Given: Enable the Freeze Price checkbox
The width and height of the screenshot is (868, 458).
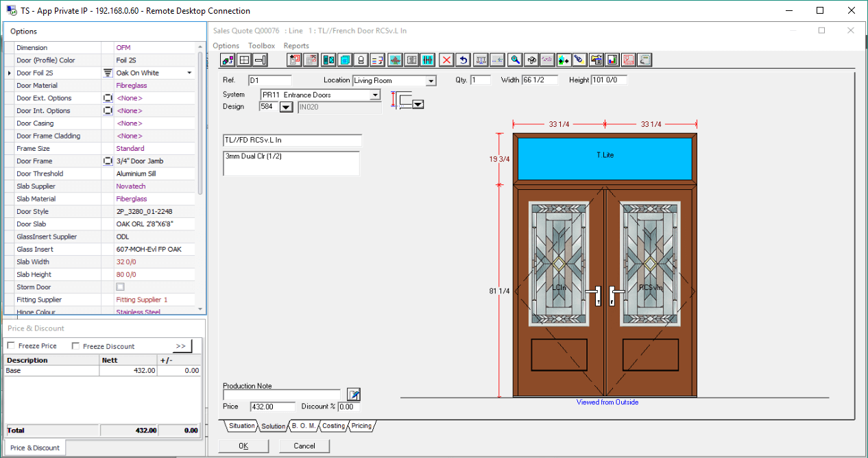Looking at the screenshot, I should [x=11, y=346].
